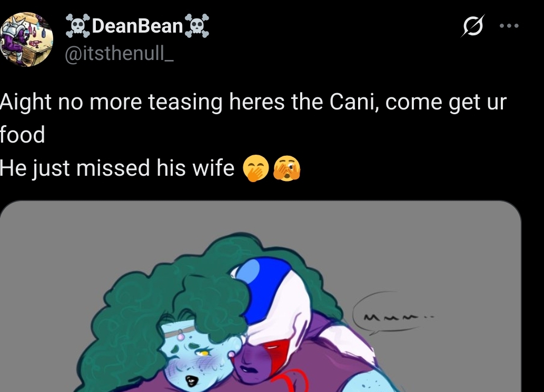Viewport: 544px width, 392px height.
Task: Select the peeking-through-fingers emoji
Action: coord(286,168)
